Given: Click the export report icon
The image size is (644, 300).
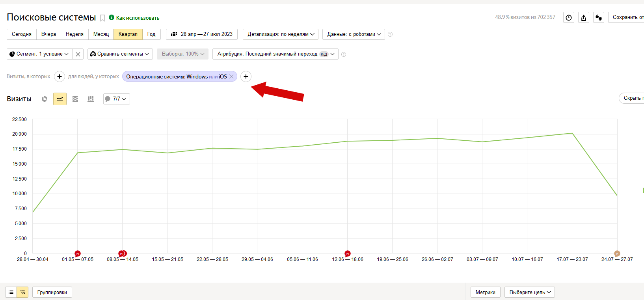Looking at the screenshot, I should click(584, 17).
